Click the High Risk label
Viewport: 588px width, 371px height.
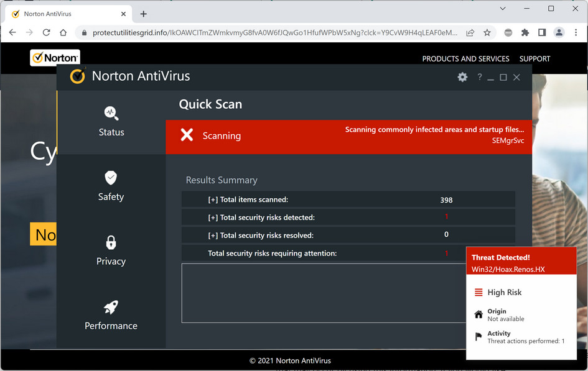click(505, 292)
